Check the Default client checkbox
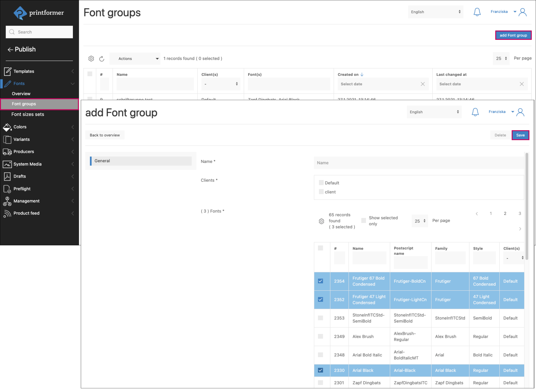 click(321, 183)
